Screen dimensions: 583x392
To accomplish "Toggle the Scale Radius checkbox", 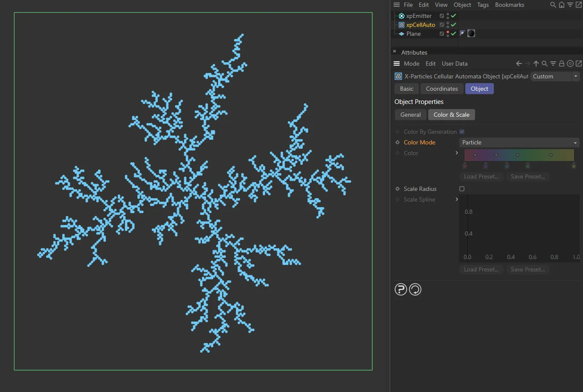I will [x=462, y=189].
